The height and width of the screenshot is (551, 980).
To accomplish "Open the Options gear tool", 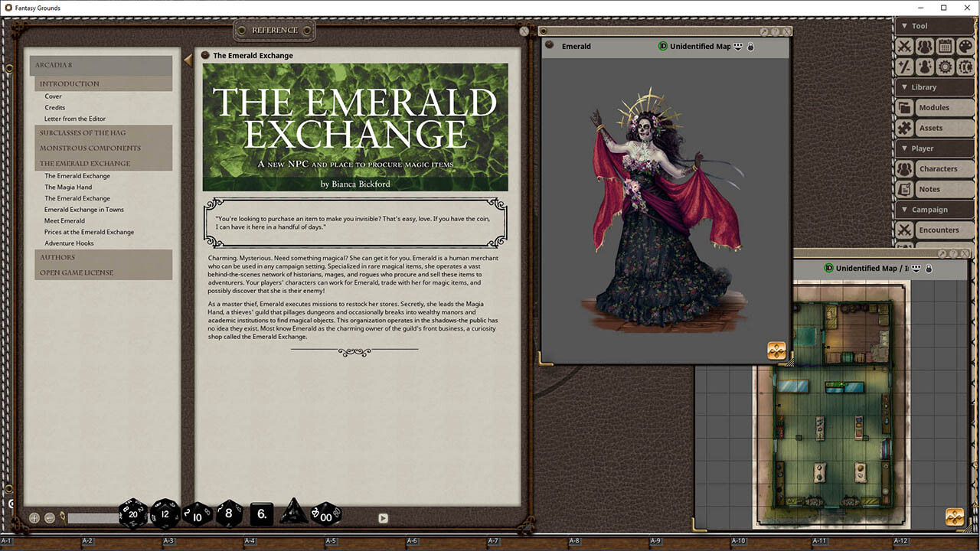I will (945, 67).
